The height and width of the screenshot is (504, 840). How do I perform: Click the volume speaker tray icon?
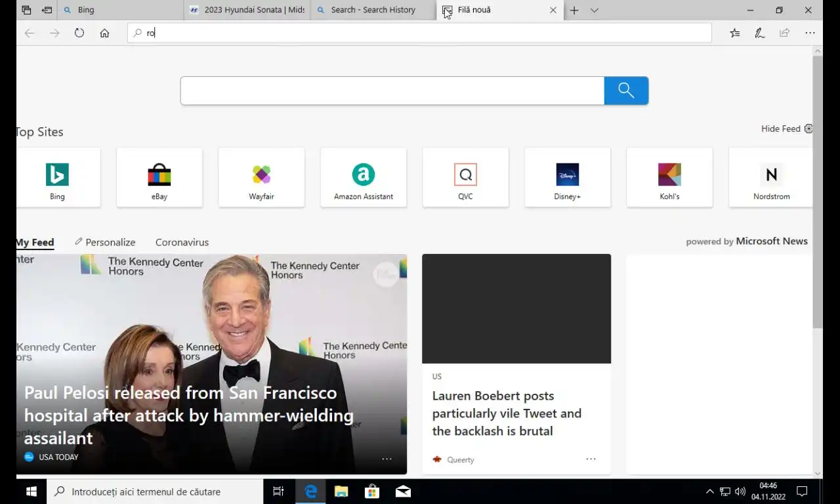740,492
